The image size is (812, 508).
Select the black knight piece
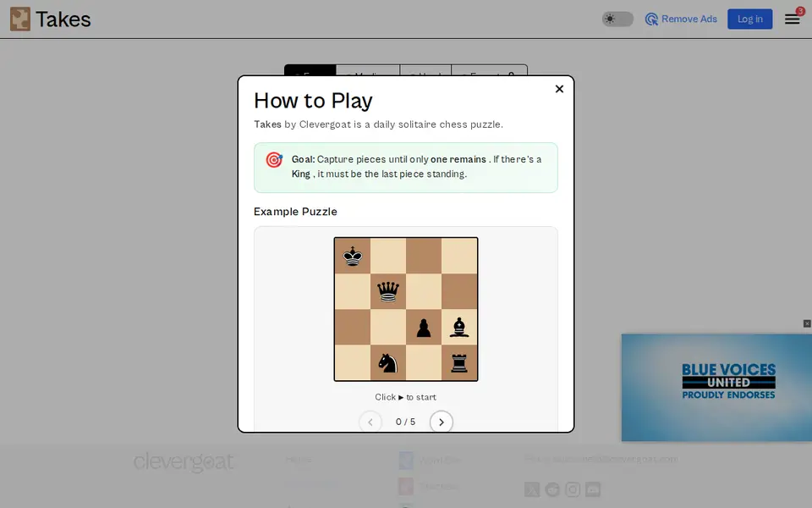[x=388, y=363]
